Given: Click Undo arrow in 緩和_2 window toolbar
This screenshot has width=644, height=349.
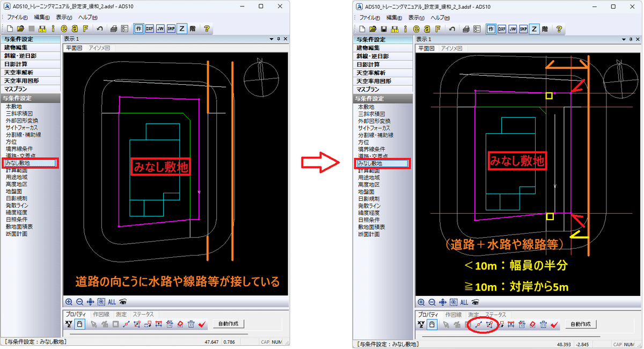Looking at the screenshot, I should pos(100,28).
